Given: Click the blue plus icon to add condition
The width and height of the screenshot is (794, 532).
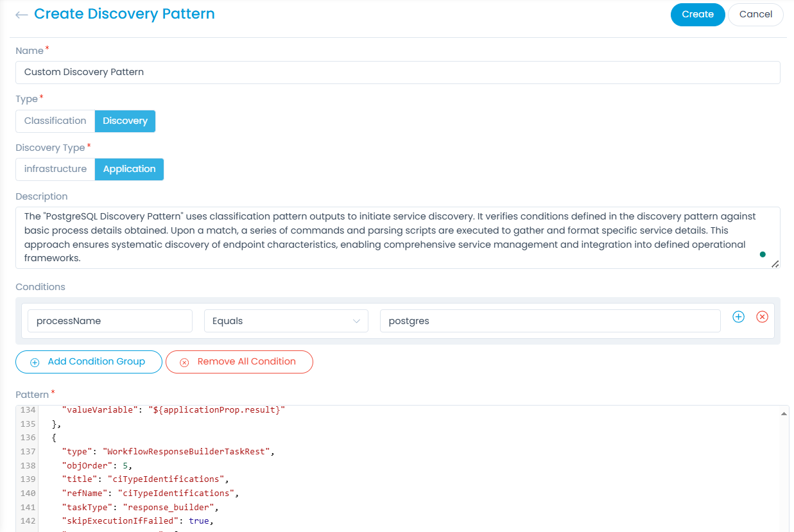Looking at the screenshot, I should coord(738,317).
